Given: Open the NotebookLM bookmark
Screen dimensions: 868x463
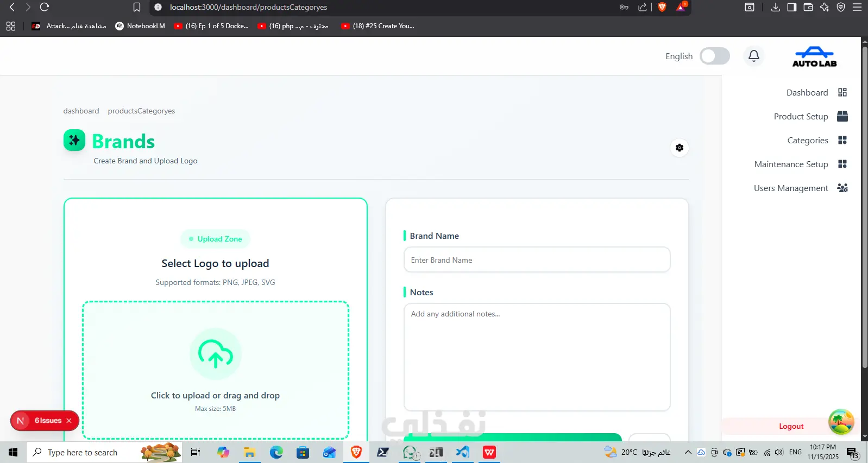Looking at the screenshot, I should pos(140,26).
